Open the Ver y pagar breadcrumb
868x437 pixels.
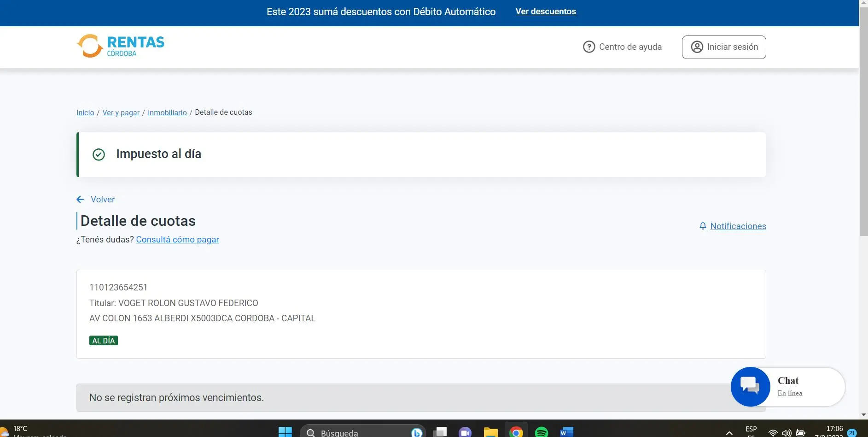121,112
